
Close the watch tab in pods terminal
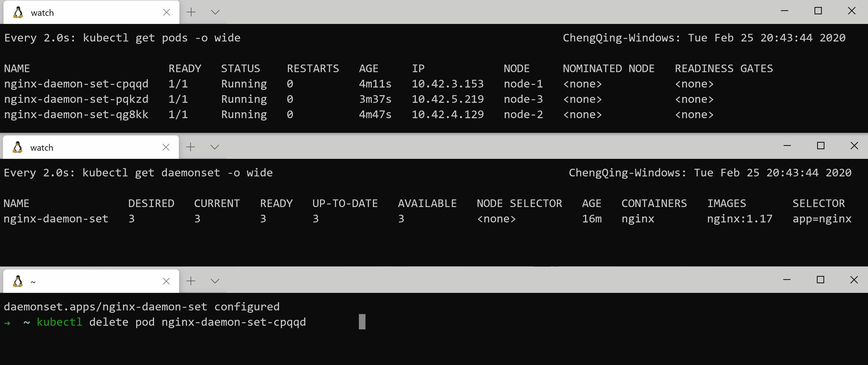167,13
